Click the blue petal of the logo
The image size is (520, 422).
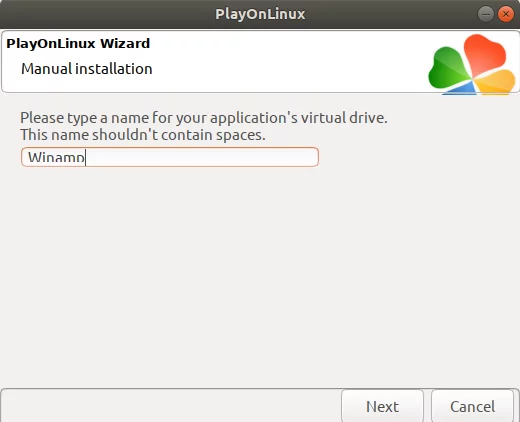(462, 89)
